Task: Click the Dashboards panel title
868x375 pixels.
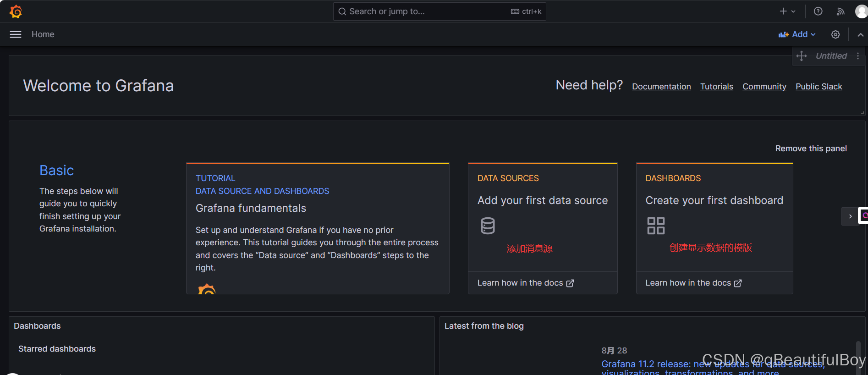Action: tap(37, 326)
